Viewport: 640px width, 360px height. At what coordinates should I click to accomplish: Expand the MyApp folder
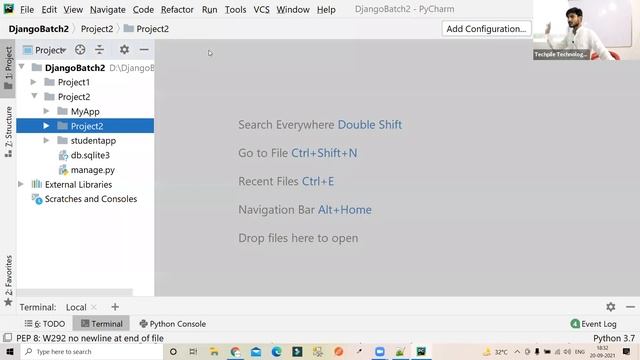(x=47, y=111)
